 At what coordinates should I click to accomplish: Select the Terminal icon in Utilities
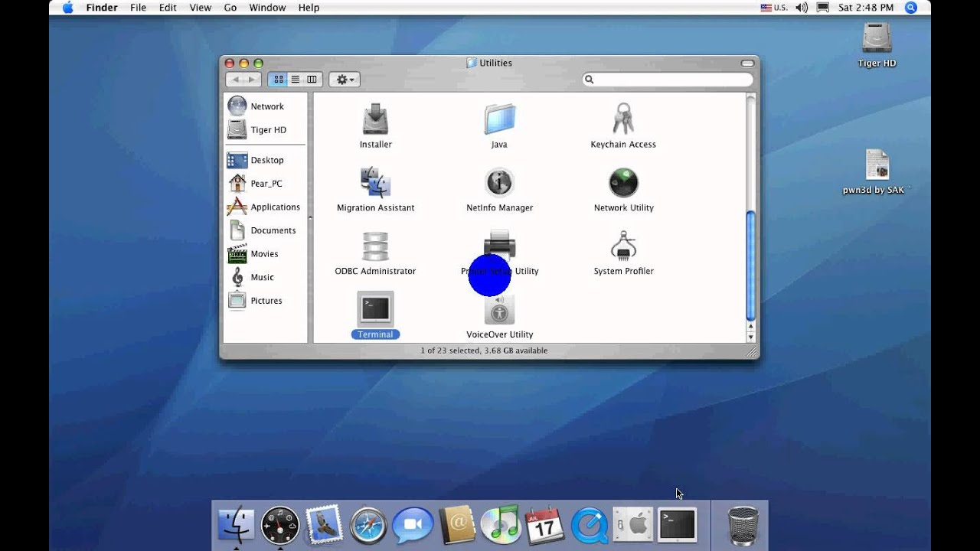click(375, 309)
